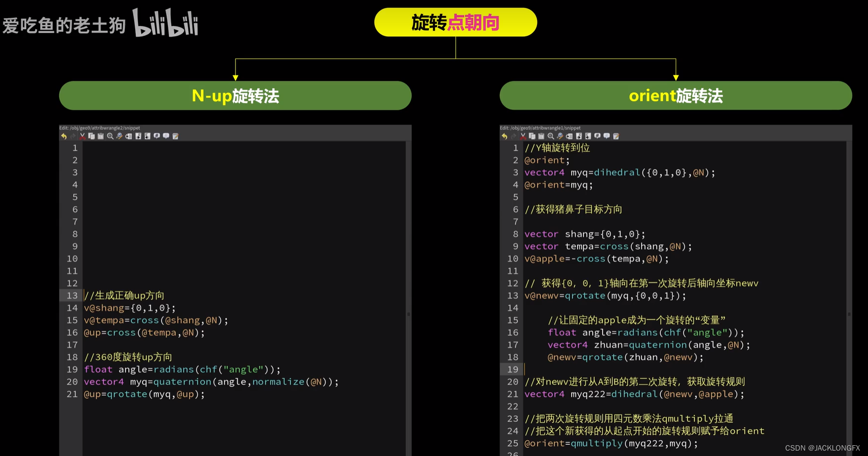The width and height of the screenshot is (868, 456).
Task: Open Find in attribwrangle2 editor
Action: (x=110, y=136)
